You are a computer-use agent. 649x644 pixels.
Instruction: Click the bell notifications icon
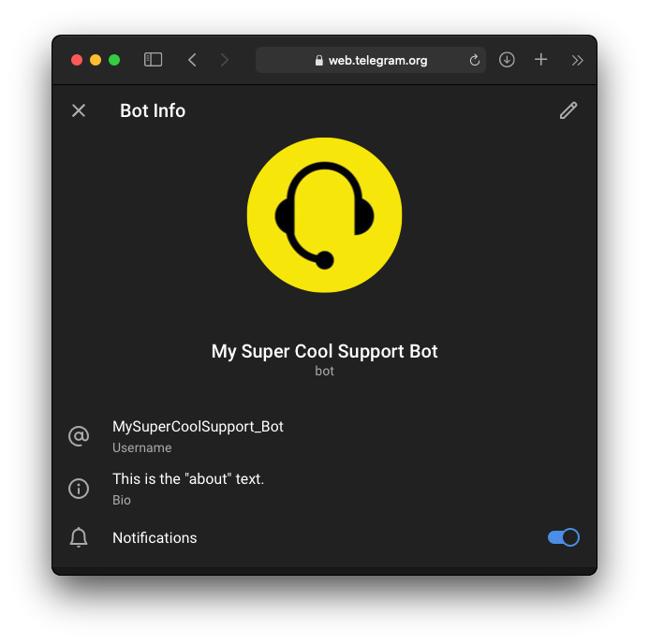point(79,537)
